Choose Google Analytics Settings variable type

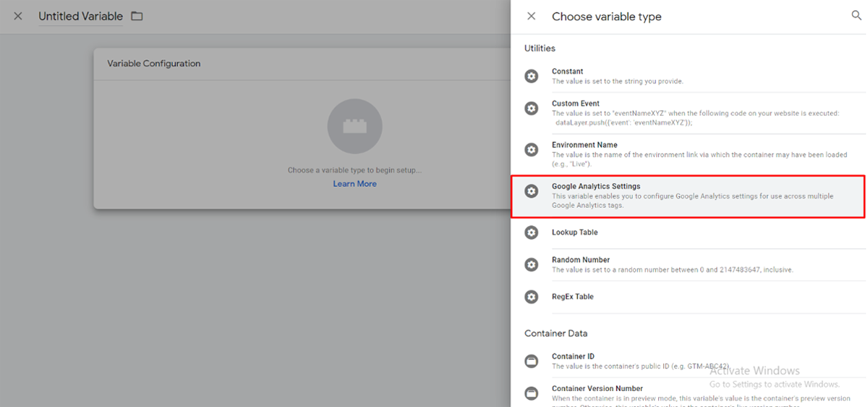[x=688, y=196]
